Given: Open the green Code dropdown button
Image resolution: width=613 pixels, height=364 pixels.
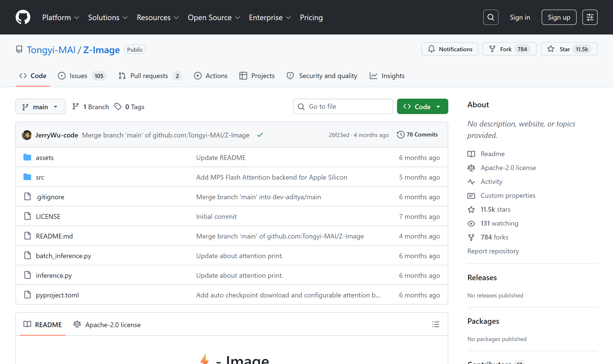Looking at the screenshot, I should [422, 107].
